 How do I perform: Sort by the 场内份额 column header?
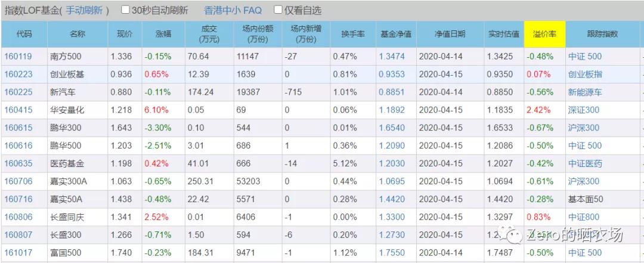(x=258, y=34)
